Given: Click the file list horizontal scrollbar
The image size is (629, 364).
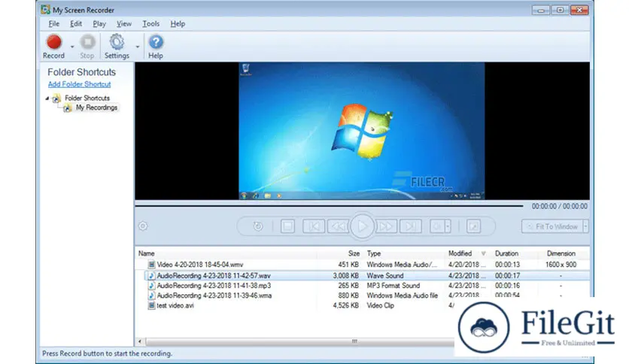Looking at the screenshot, I should click(300, 341).
